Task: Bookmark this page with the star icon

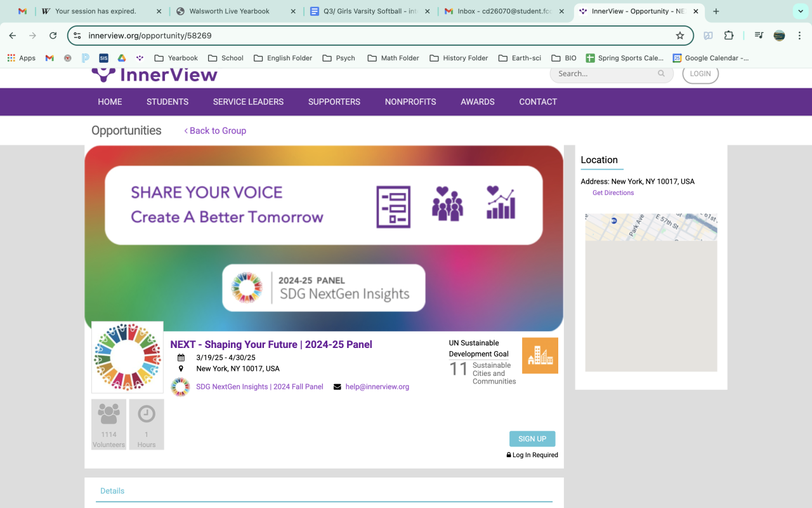Action: pos(680,36)
